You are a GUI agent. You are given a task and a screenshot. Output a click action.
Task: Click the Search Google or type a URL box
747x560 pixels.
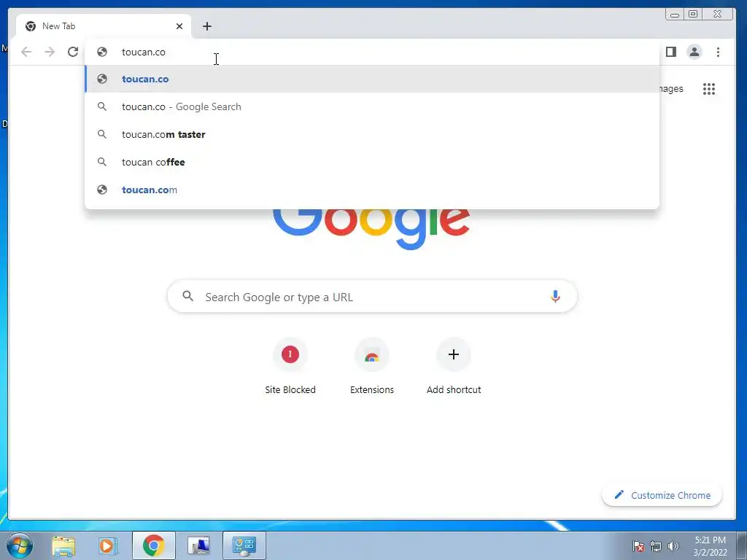pos(372,297)
